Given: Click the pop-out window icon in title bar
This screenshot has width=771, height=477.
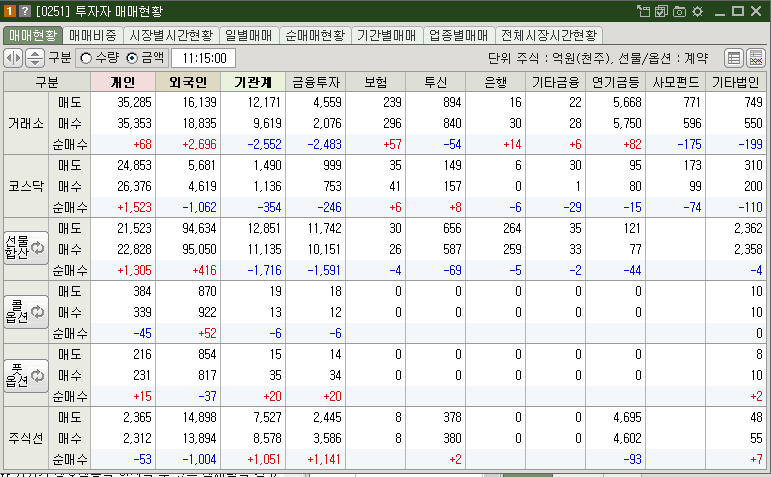Looking at the screenshot, I should 643,11.
